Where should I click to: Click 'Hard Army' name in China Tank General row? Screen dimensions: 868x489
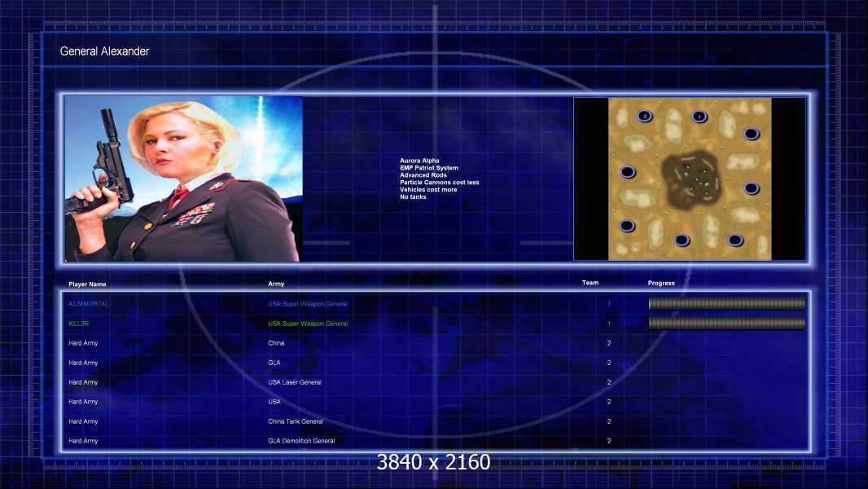(x=83, y=421)
